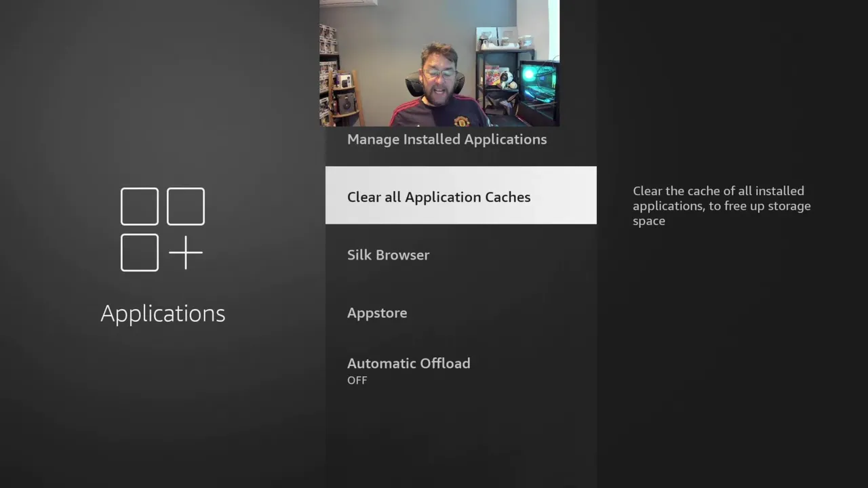This screenshot has width=868, height=488.
Task: Open the Appstore settings entry
Action: click(460, 312)
